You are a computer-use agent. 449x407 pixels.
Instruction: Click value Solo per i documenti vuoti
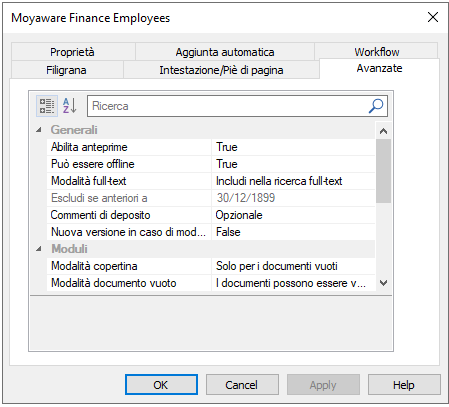[x=293, y=266]
